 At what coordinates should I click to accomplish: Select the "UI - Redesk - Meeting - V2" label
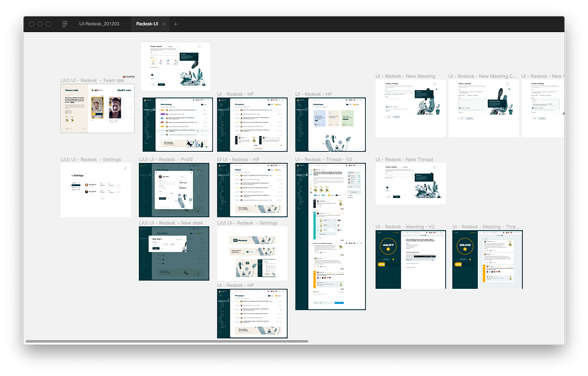(x=405, y=227)
